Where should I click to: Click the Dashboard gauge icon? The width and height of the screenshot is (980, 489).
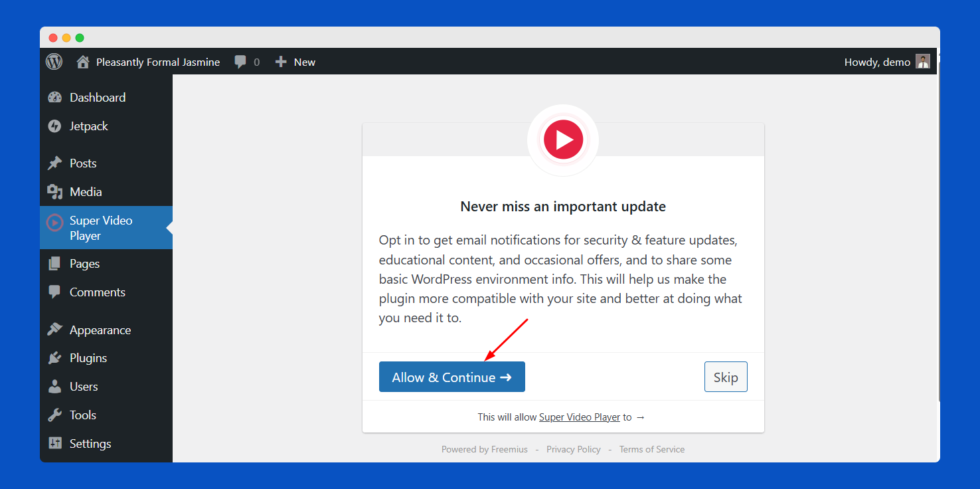[x=54, y=98]
